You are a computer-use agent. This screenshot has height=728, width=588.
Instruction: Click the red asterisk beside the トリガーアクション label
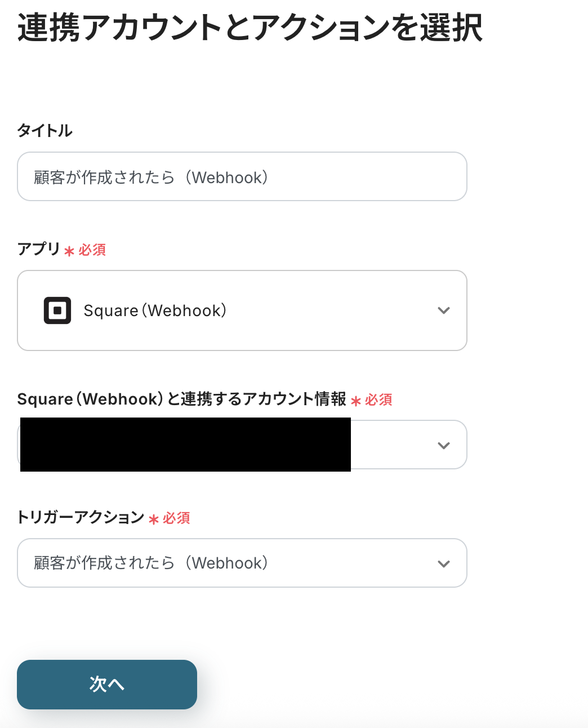point(154,520)
